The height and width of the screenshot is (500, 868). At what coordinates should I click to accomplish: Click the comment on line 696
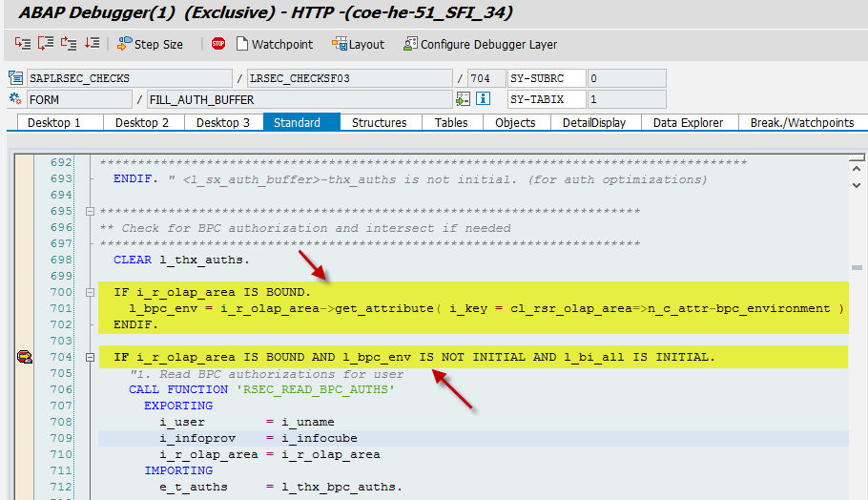pyautogui.click(x=305, y=228)
